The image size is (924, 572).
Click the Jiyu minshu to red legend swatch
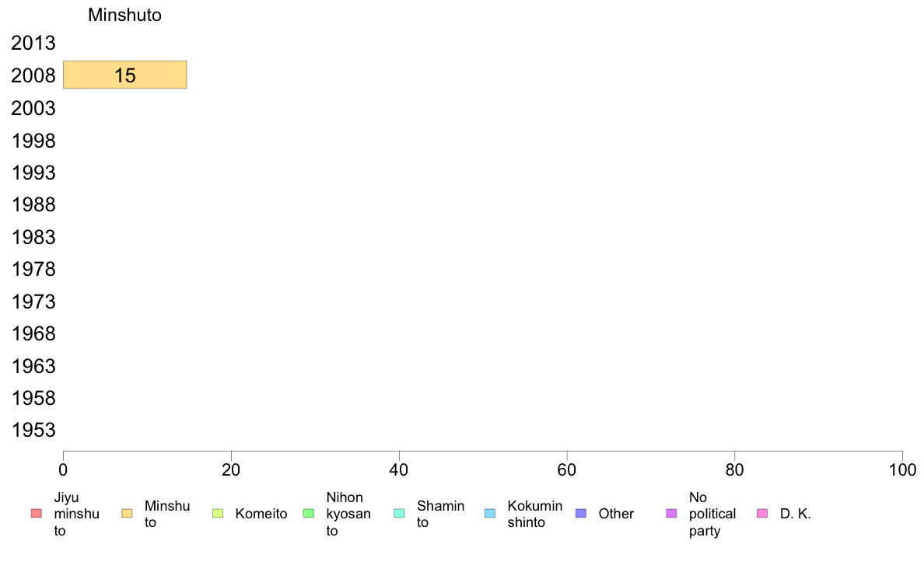coord(36,513)
